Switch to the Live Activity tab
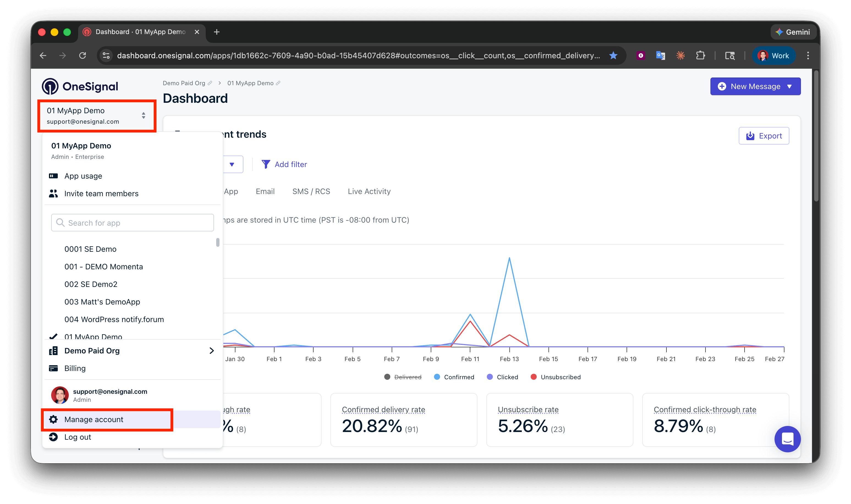This screenshot has width=851, height=504. pos(369,192)
